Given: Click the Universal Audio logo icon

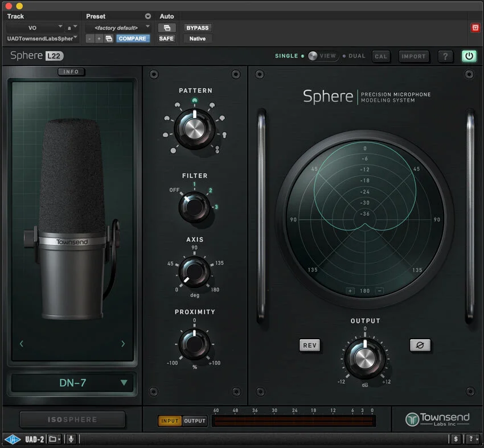Looking at the screenshot, I should coord(13,439).
